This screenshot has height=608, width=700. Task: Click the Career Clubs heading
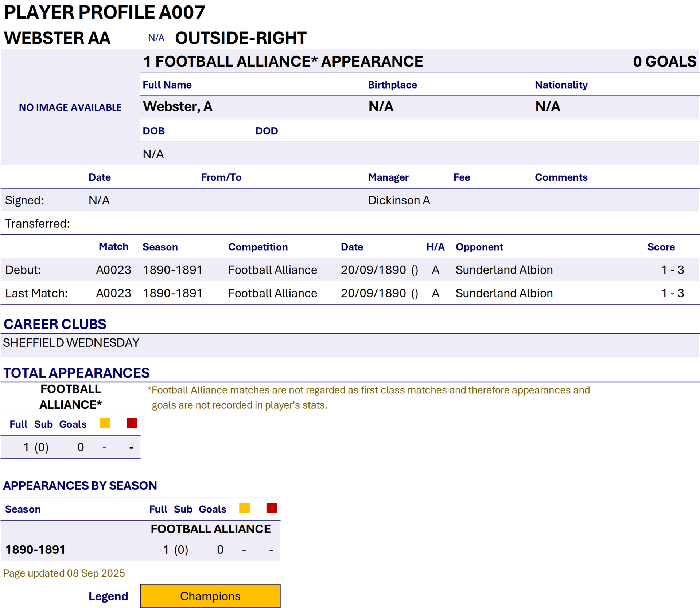tap(55, 324)
